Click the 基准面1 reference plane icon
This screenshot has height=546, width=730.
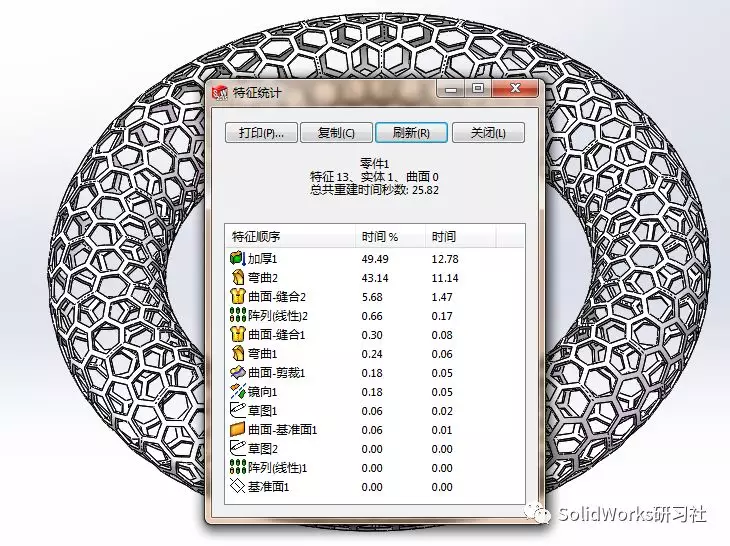[x=237, y=486]
